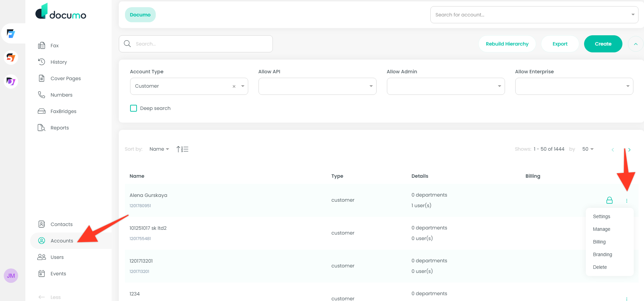Open the three-dot menu for account 1234
Image resolution: width=644 pixels, height=301 pixels.
(x=627, y=299)
